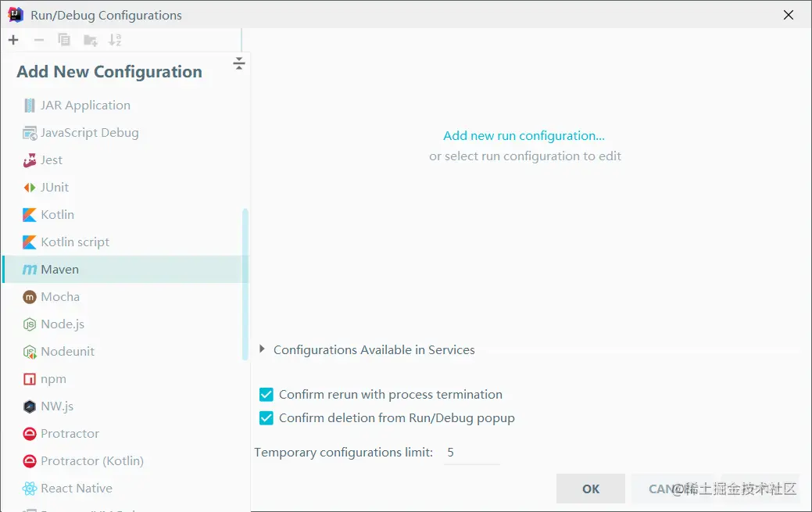Select Kotlin configuration type label
This screenshot has height=512, width=812.
(x=58, y=214)
